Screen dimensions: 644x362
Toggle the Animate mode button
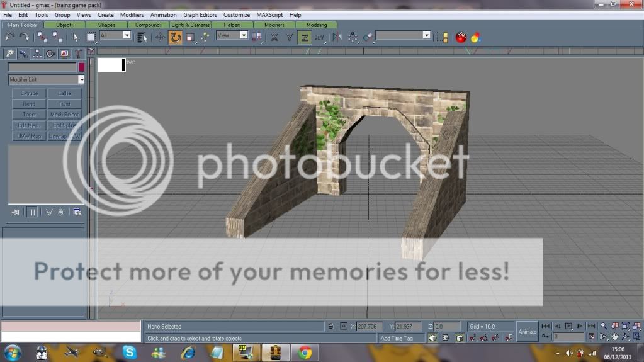click(527, 332)
